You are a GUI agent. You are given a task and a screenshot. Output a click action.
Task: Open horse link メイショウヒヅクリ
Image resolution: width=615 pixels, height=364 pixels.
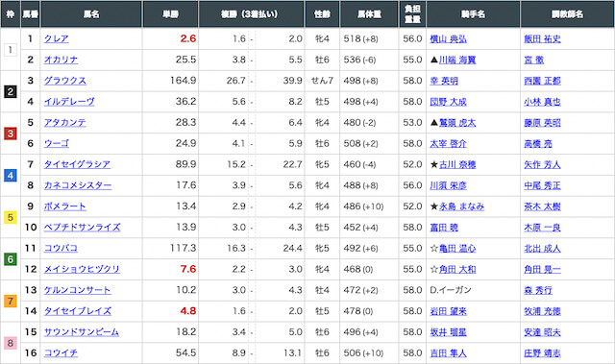tap(82, 269)
